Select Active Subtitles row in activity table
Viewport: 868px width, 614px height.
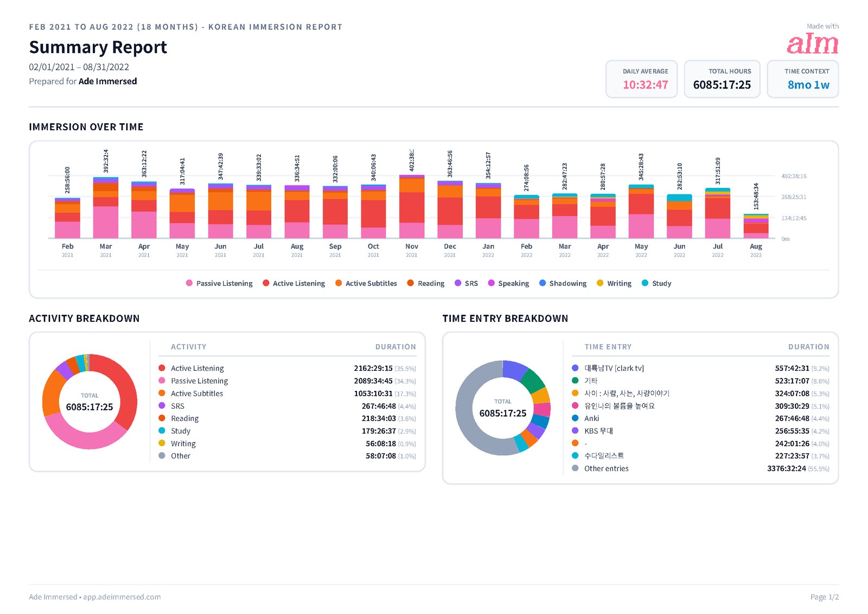point(288,393)
